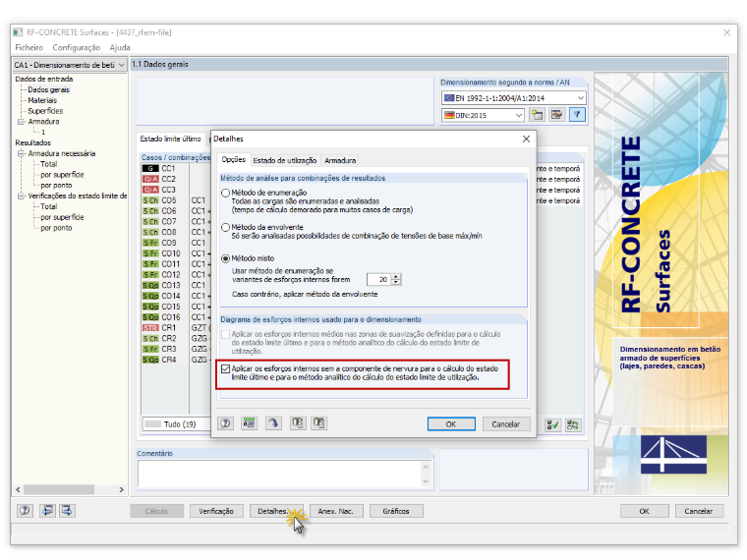Select Superfícies in the navigator
Image resolution: width=747 pixels, height=560 pixels.
(x=45, y=111)
